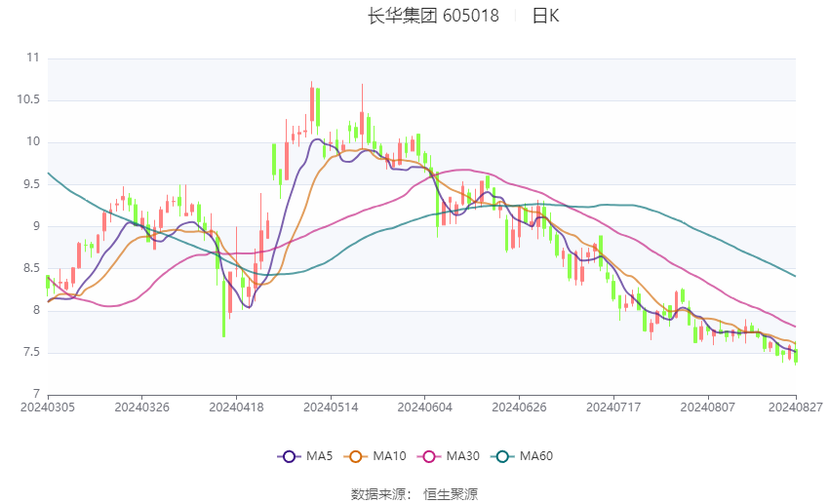Screen dimensions: 829x504
Task: Select the 20240514 x-axis date label
Action: [331, 407]
